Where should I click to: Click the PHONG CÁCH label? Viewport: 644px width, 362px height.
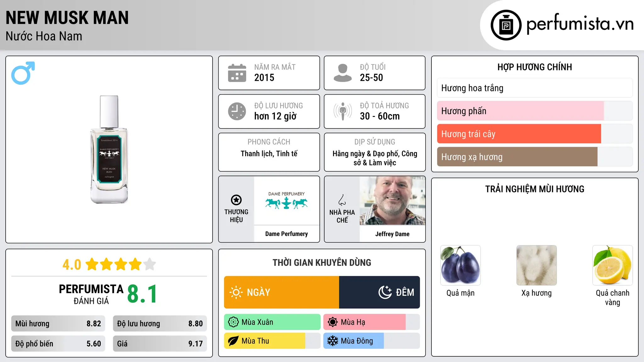coord(269,142)
